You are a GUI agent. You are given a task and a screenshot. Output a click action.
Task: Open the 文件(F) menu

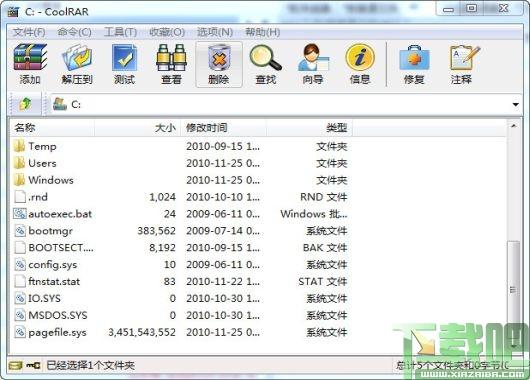click(29, 32)
